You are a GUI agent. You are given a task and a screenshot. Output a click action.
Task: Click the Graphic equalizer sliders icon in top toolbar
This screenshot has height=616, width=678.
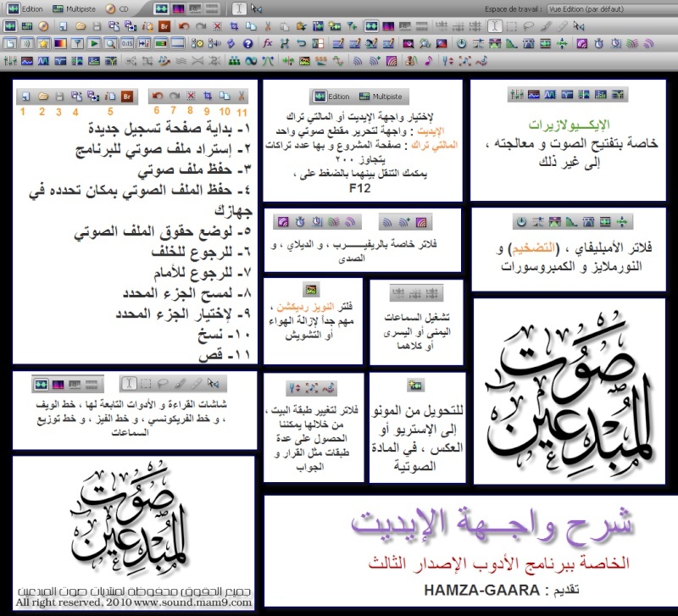point(10,61)
